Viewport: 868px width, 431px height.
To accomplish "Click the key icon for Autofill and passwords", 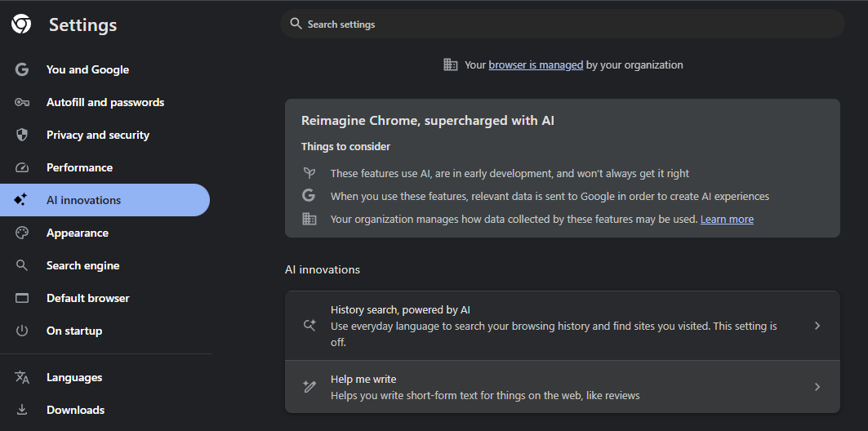I will (x=21, y=102).
